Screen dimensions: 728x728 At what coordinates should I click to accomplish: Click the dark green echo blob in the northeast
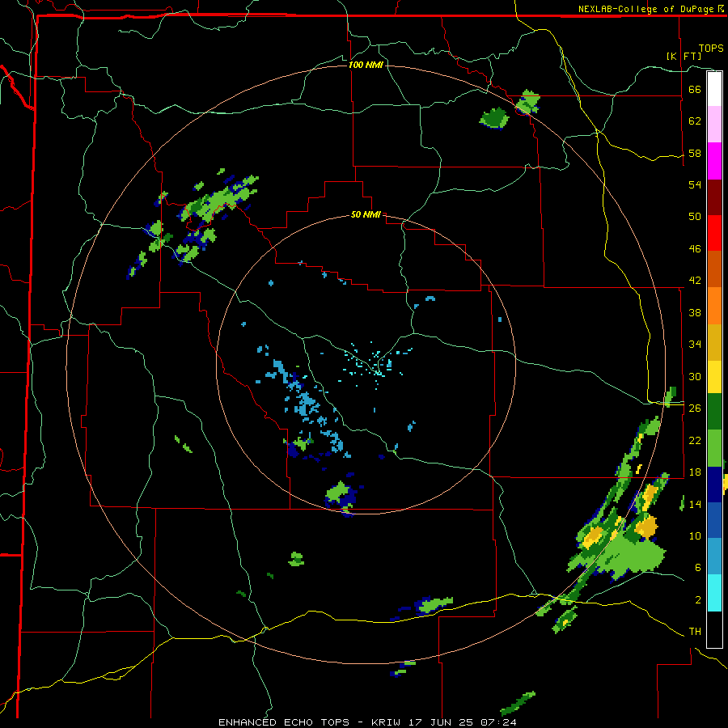[494, 118]
